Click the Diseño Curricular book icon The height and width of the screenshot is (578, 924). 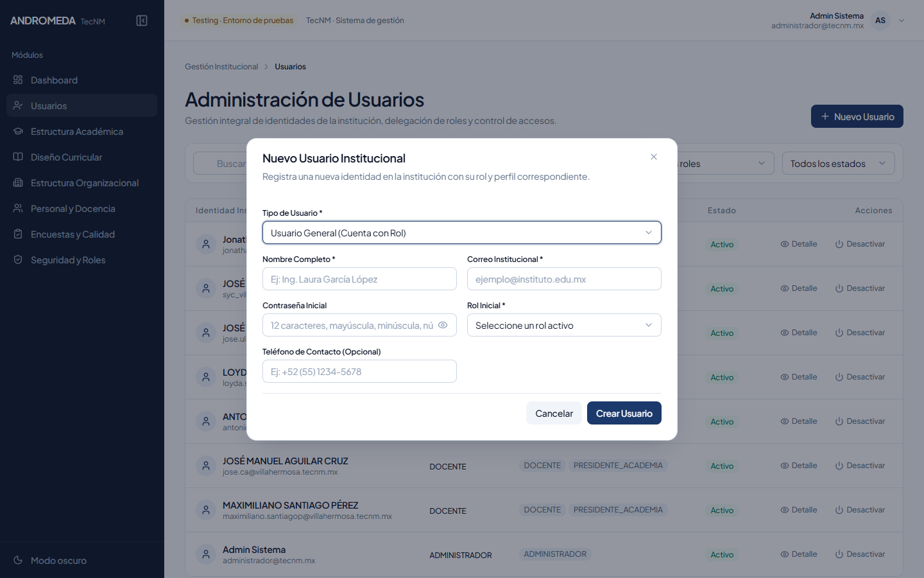pos(18,157)
